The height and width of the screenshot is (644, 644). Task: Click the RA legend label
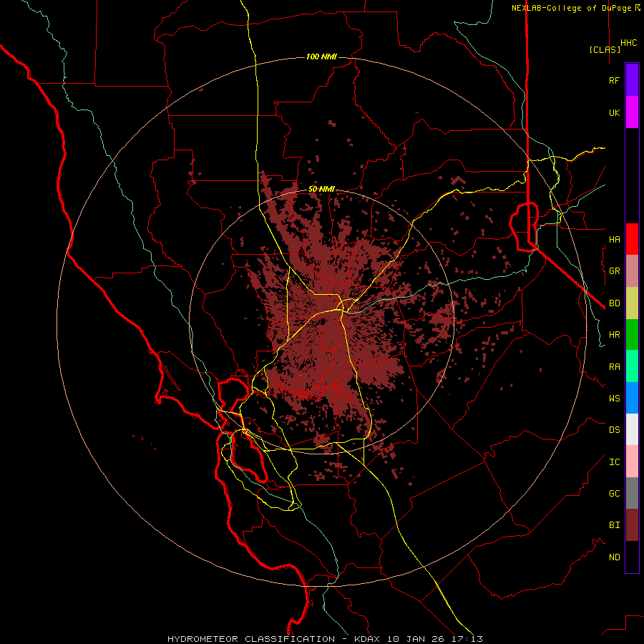(614, 367)
